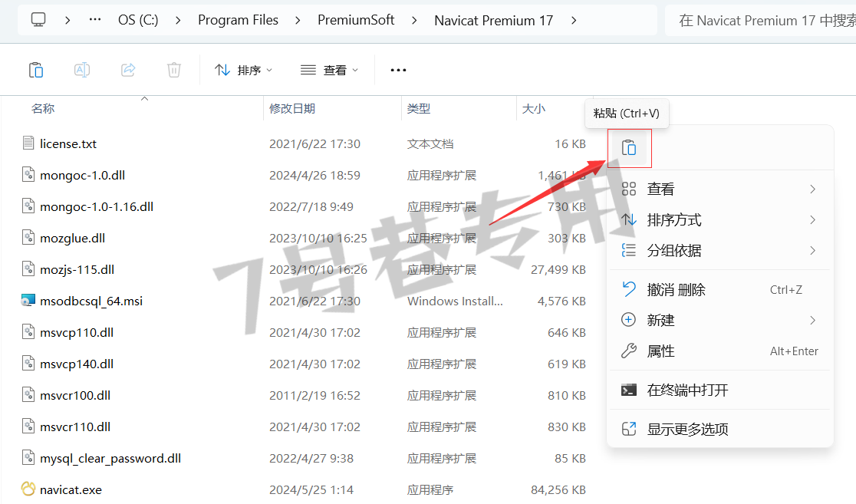This screenshot has width=856, height=504.
Task: Open the 查看 submenu in context menu
Action: [x=720, y=189]
